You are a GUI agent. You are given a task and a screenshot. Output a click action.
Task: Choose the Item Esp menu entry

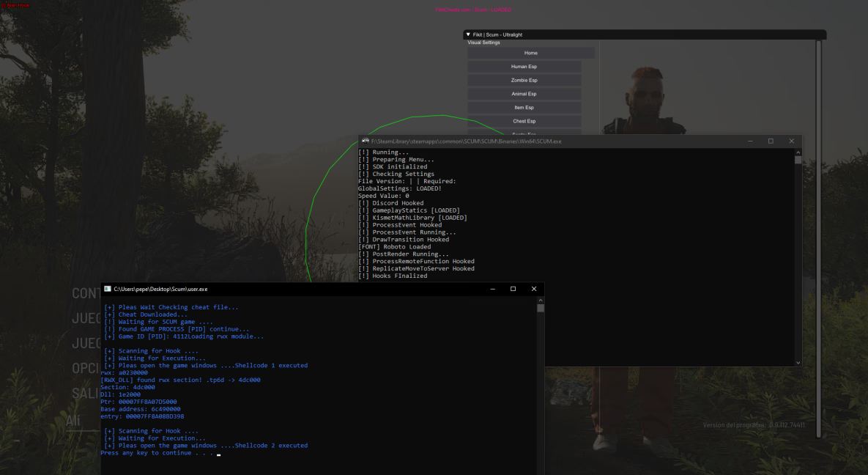(524, 108)
